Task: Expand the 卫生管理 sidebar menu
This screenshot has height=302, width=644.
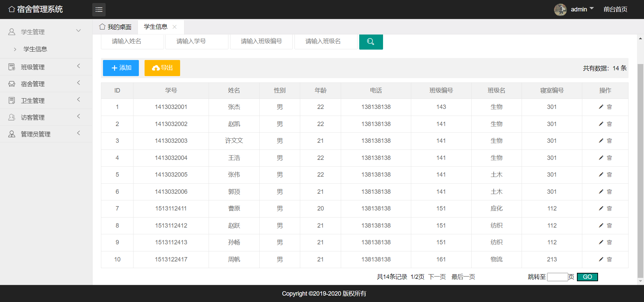Action: point(46,101)
